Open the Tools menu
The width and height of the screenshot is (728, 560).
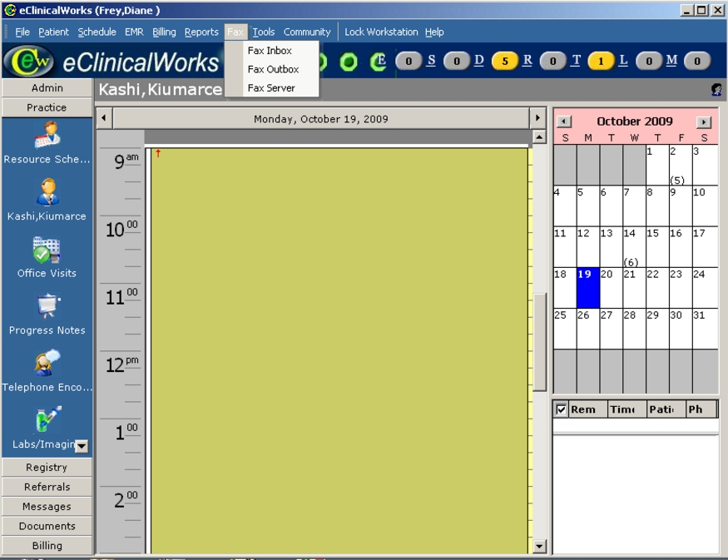click(264, 32)
